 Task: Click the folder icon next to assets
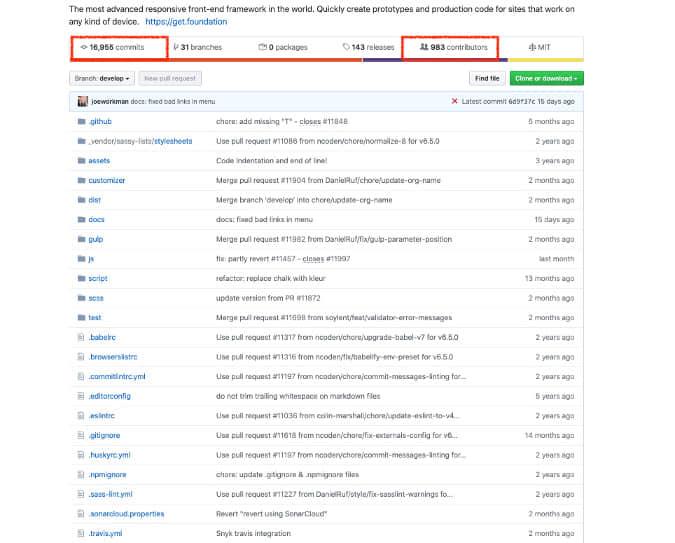pos(81,160)
